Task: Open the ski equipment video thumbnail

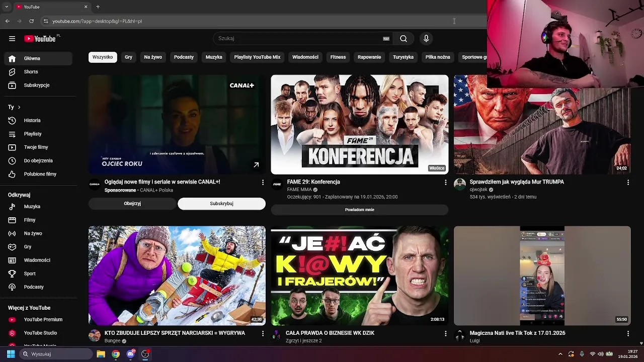Action: tap(177, 276)
